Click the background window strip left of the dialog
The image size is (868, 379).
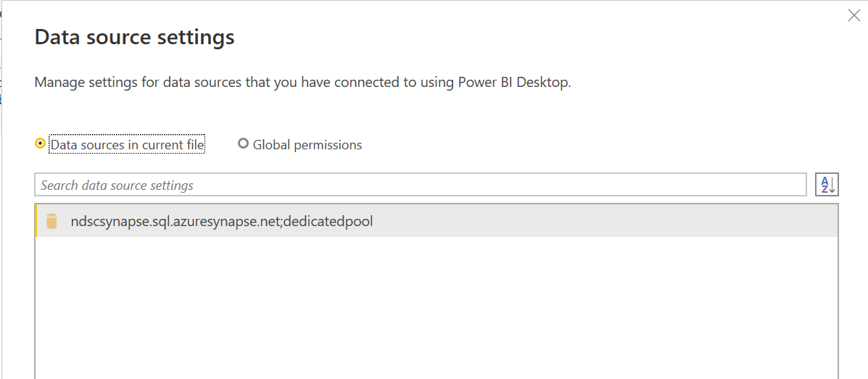(x=1, y=166)
